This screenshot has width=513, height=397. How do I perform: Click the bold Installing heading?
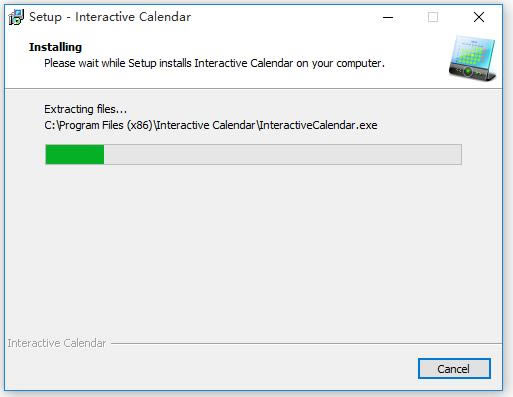pyautogui.click(x=55, y=47)
